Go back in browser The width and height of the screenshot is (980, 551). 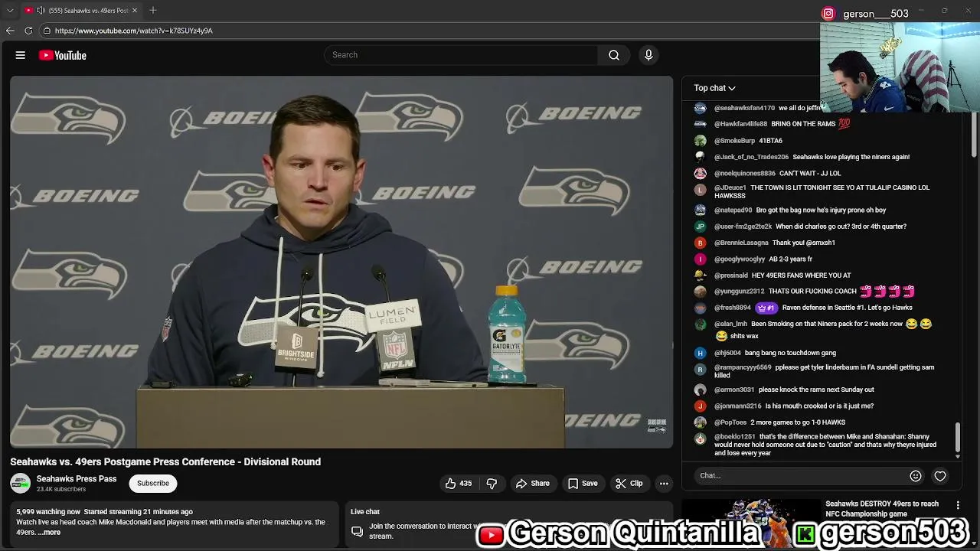click(10, 31)
